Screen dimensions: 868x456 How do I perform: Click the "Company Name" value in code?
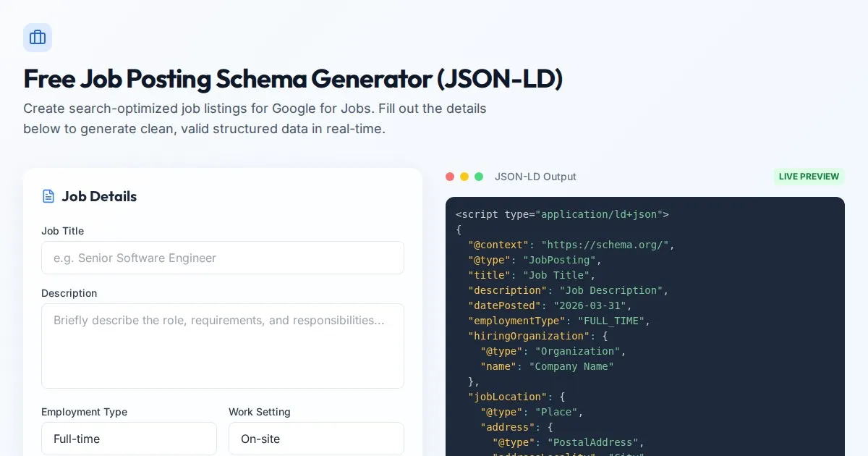[x=571, y=366]
